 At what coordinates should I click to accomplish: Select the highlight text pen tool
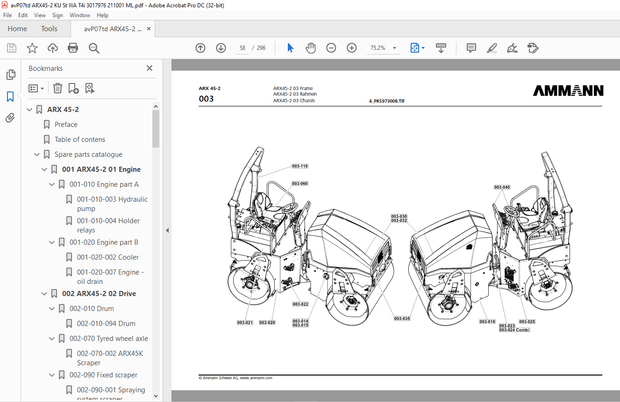[x=491, y=48]
